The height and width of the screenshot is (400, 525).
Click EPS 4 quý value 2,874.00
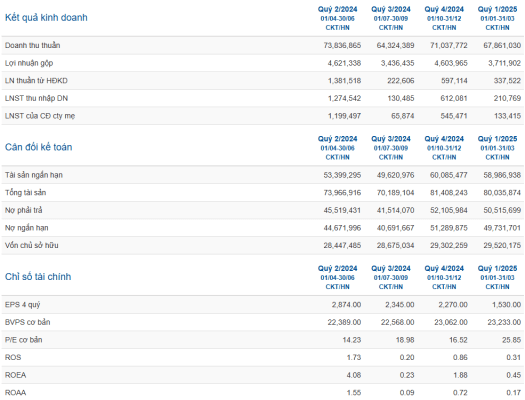[x=347, y=305]
